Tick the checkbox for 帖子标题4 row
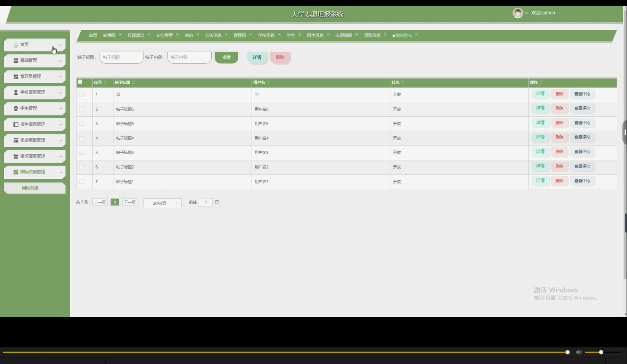 coord(81,138)
